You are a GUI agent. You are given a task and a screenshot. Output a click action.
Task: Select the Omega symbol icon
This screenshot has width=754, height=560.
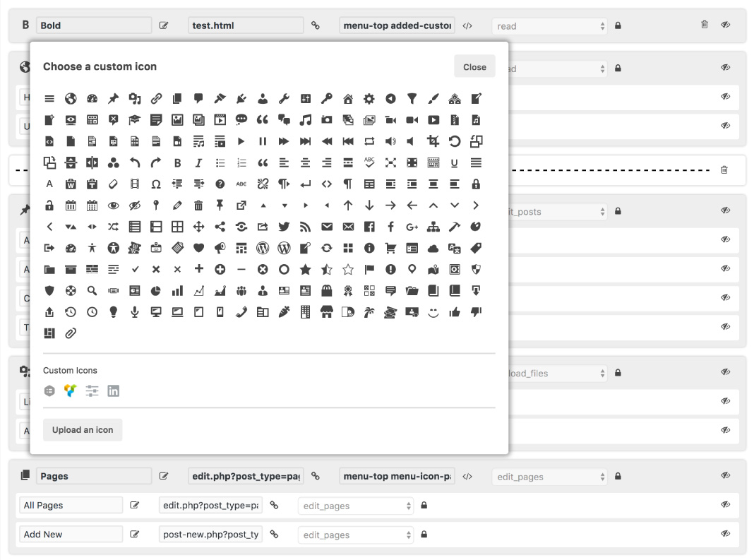(156, 184)
